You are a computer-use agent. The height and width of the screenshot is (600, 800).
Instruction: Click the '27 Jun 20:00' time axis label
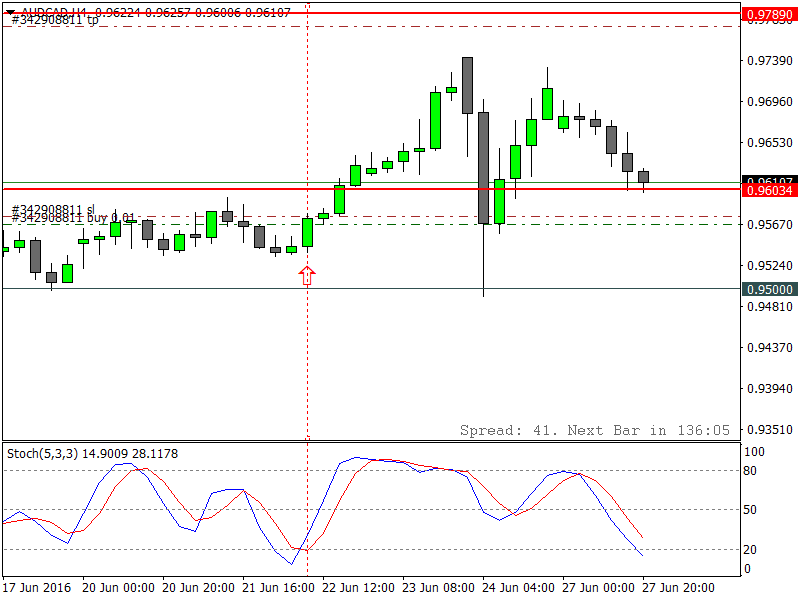tap(679, 588)
